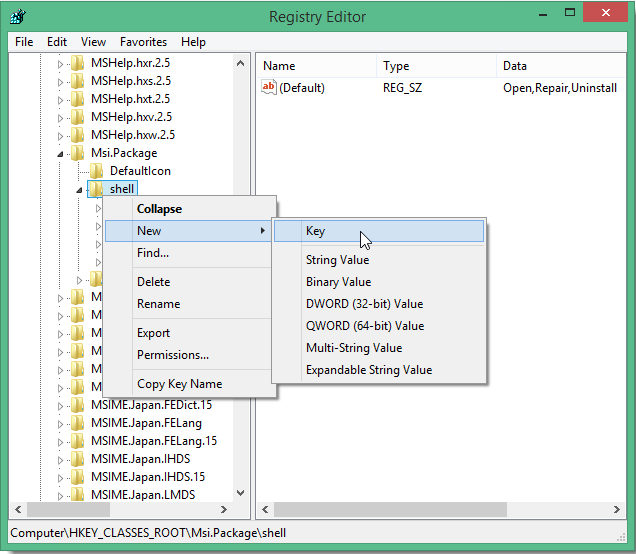Screen dimensions: 636x554
Task: Select the MSIME.Japan.LMDS key label
Action: pyautogui.click(x=143, y=495)
